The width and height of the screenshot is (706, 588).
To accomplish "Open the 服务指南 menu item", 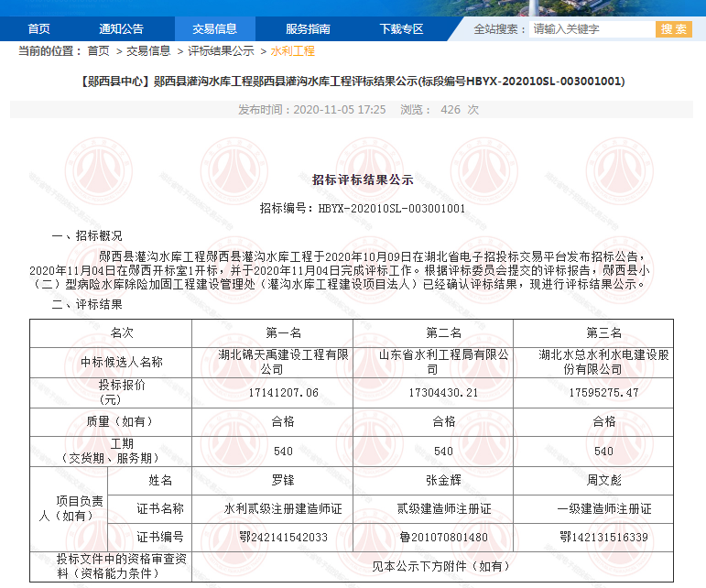I will [308, 28].
